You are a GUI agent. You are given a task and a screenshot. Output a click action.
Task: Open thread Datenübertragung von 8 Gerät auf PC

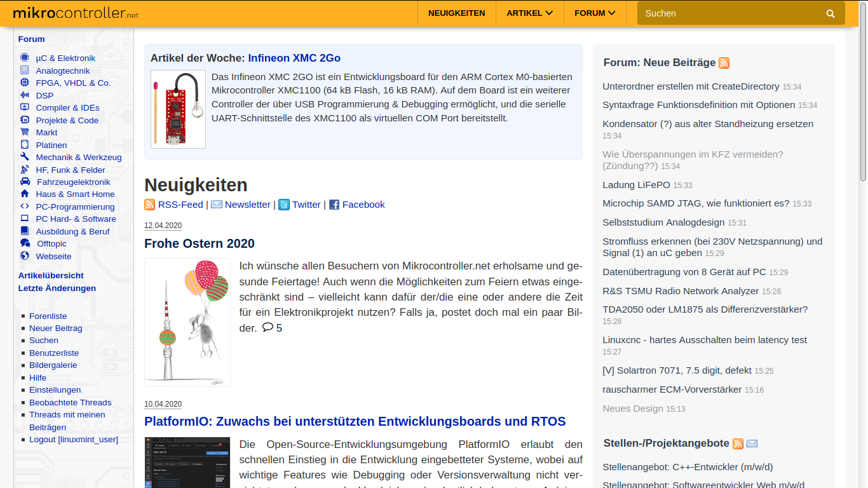pyautogui.click(x=684, y=272)
